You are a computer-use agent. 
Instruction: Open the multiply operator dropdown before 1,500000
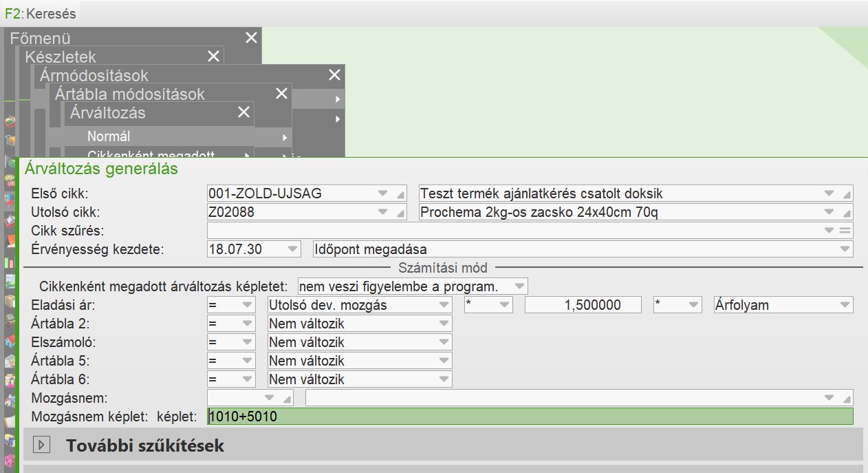coord(505,305)
